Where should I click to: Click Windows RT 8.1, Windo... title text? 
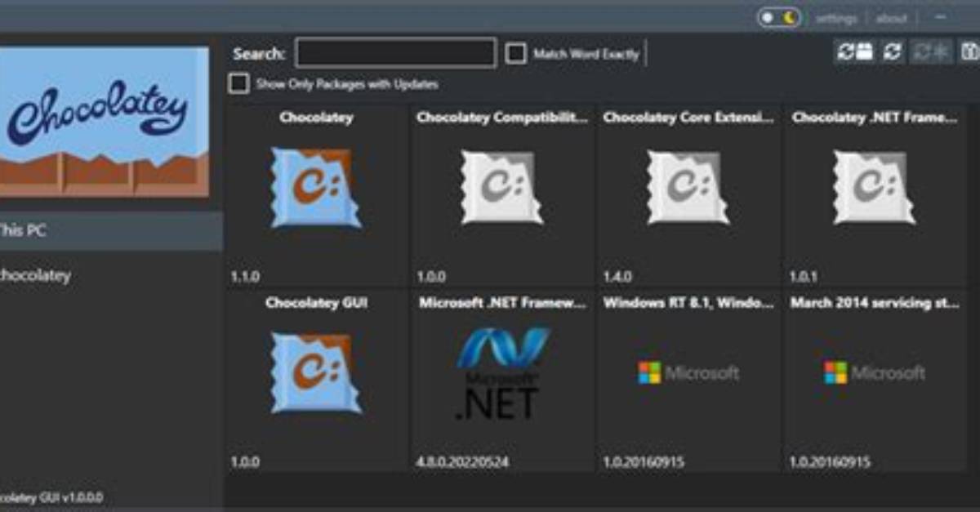pyautogui.click(x=688, y=303)
